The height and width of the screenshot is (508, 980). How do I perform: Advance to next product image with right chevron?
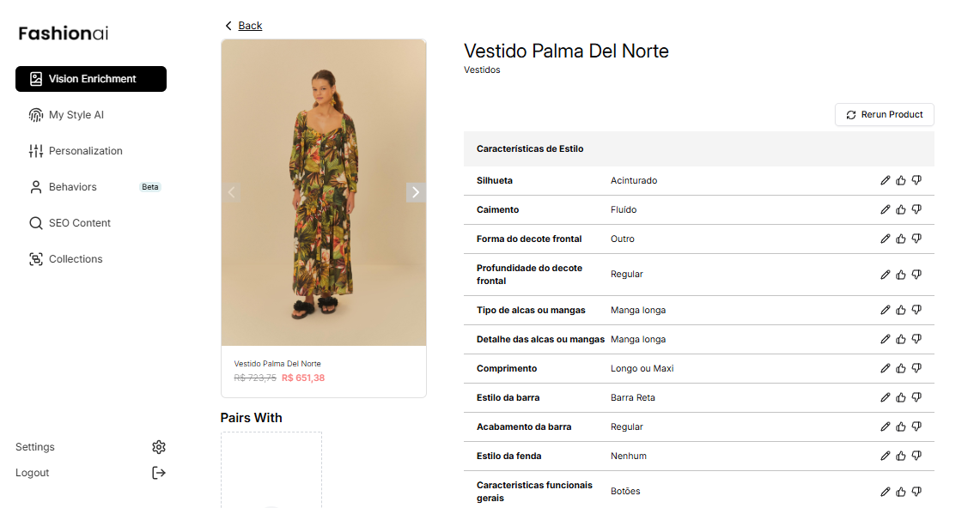coord(416,192)
